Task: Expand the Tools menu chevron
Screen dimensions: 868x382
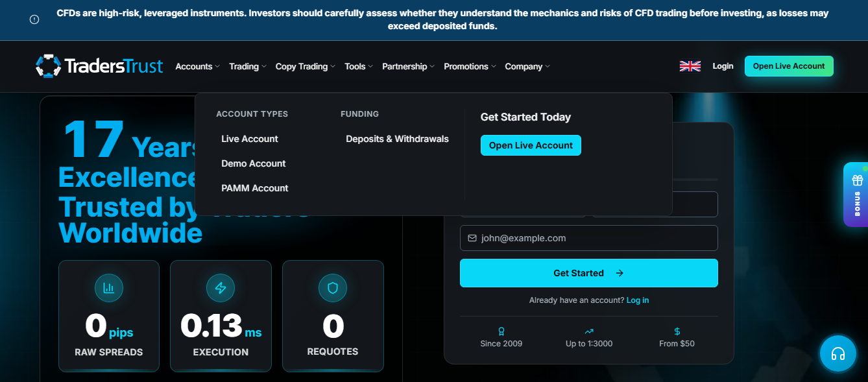Action: tap(370, 67)
